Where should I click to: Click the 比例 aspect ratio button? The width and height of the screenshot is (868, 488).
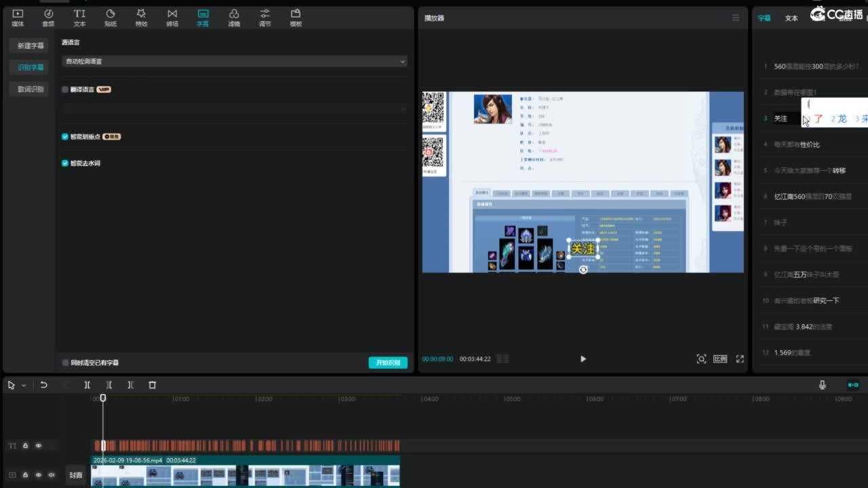point(720,359)
